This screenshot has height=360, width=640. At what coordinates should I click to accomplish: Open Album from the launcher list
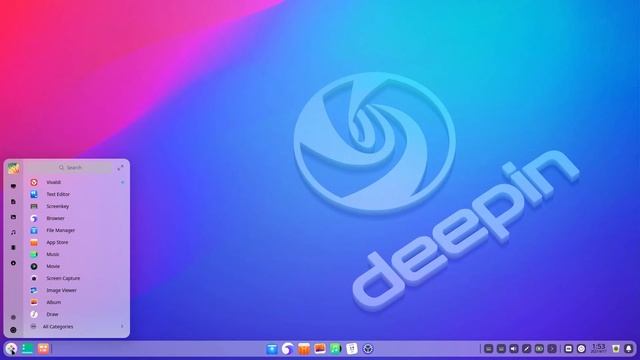[x=76, y=302]
